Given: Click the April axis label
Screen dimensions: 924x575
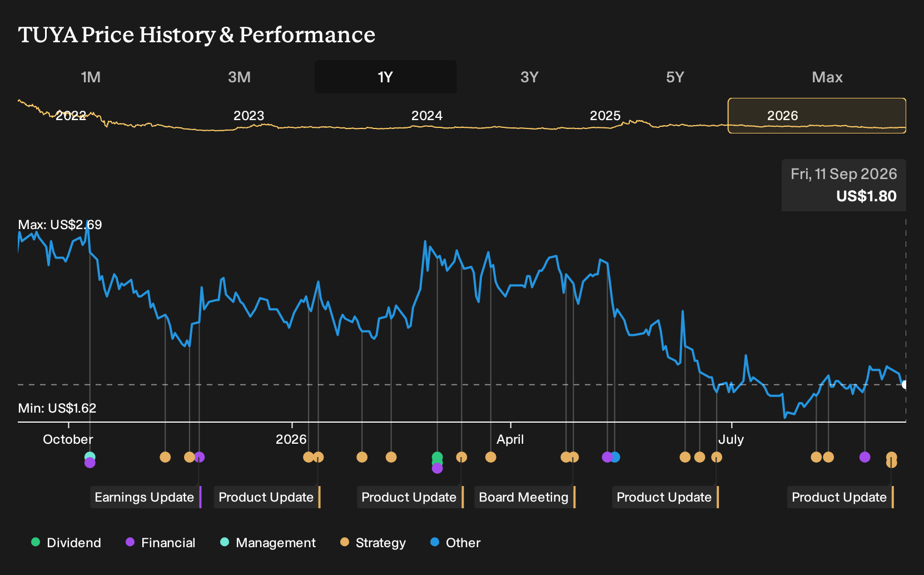Looking at the screenshot, I should 510,439.
